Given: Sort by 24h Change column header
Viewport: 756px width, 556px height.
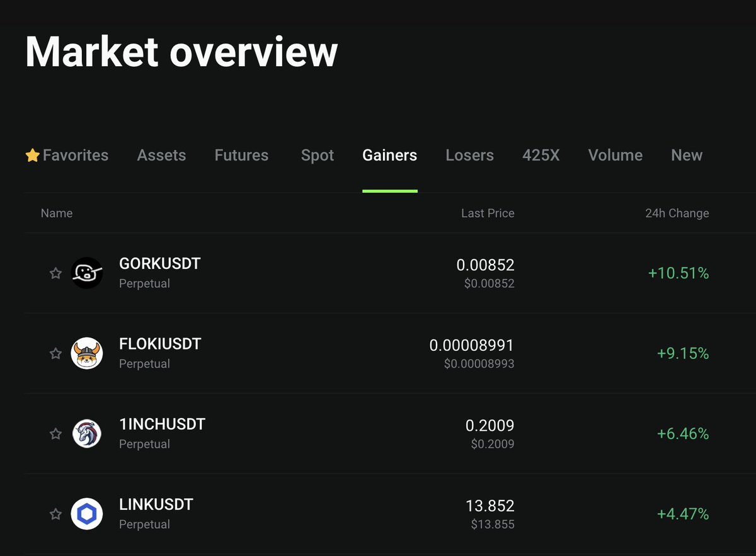Looking at the screenshot, I should [677, 213].
